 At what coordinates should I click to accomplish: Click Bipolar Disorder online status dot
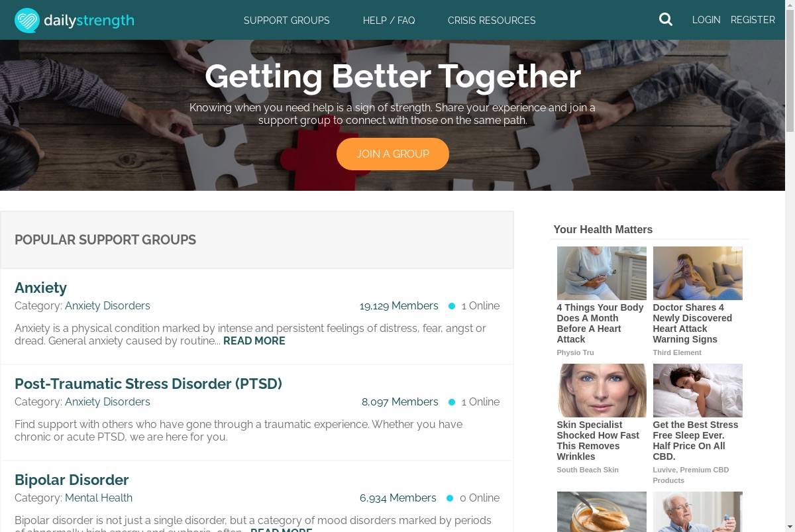(x=450, y=498)
